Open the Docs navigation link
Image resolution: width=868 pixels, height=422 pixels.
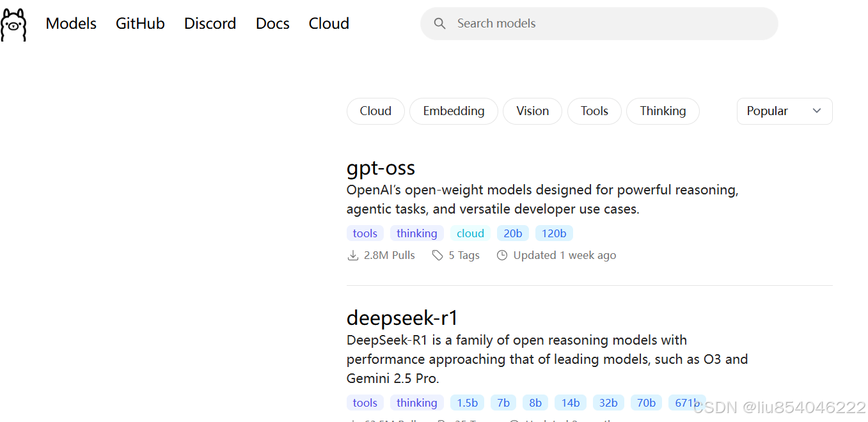pyautogui.click(x=272, y=24)
